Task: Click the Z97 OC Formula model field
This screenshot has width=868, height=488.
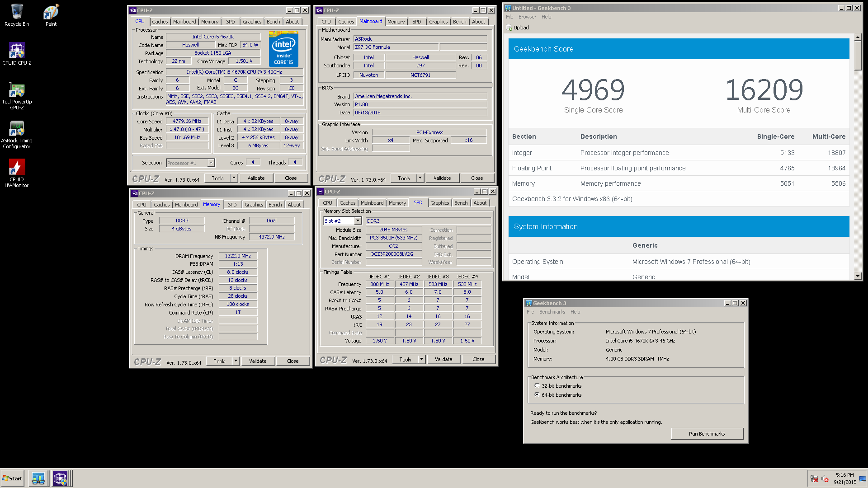Action: tap(396, 47)
